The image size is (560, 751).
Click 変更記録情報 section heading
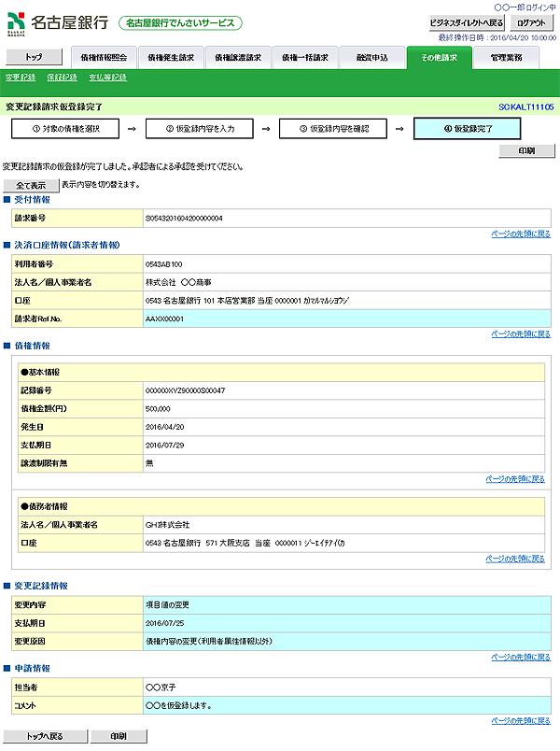point(41,587)
